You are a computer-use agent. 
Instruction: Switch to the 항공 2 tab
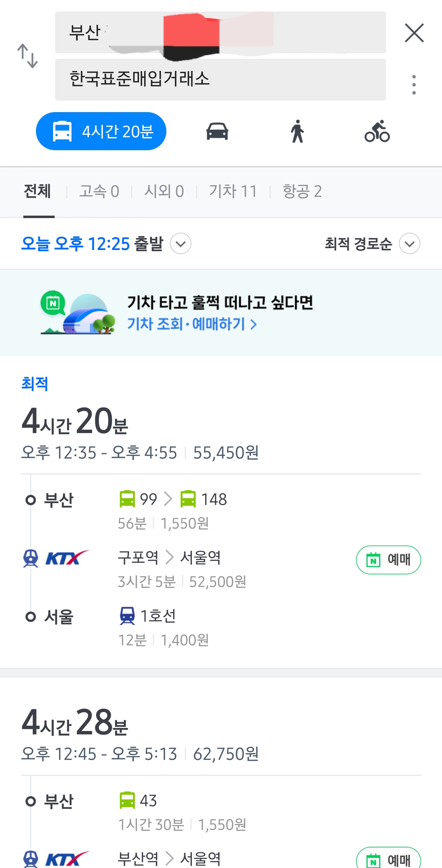click(x=302, y=191)
